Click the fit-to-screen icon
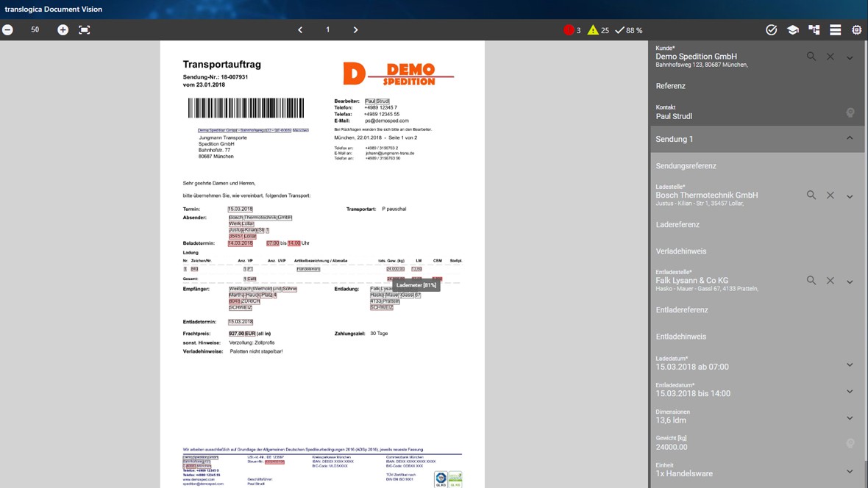Screen dimensions: 868x488 [84, 30]
